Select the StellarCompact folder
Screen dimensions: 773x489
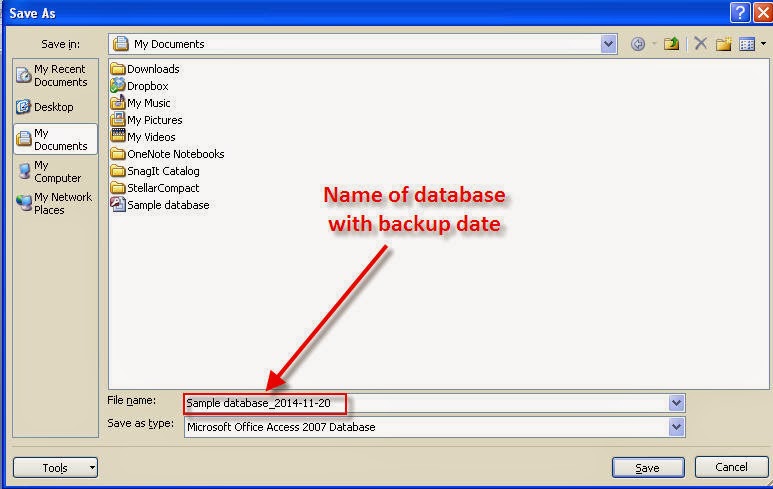[x=155, y=188]
